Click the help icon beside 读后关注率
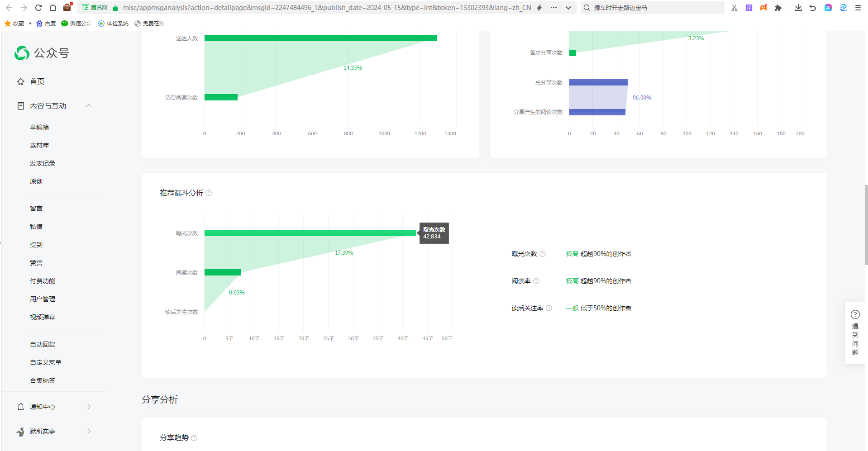Screen dimensions: 868x451 [549, 308]
